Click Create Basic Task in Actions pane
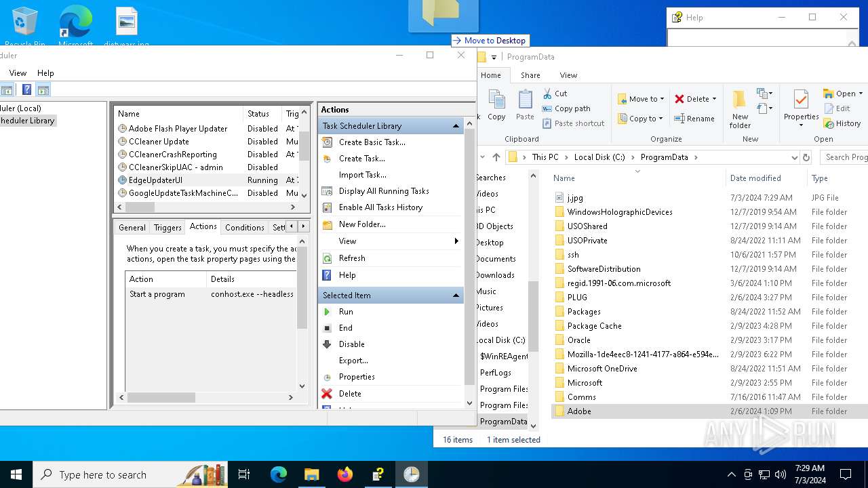The width and height of the screenshot is (868, 488). tap(372, 142)
